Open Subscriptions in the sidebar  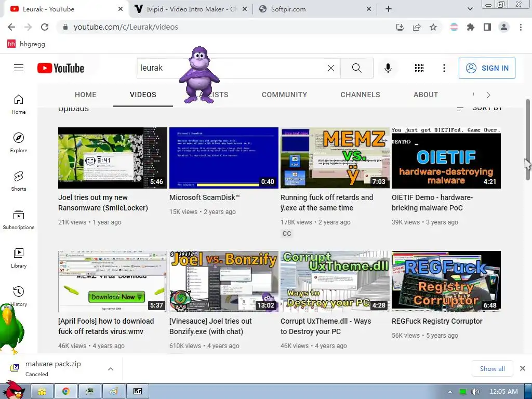pyautogui.click(x=19, y=220)
